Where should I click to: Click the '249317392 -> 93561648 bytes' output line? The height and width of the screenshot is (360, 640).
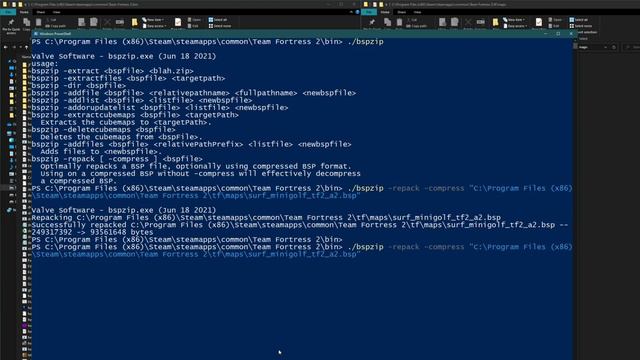[93, 232]
